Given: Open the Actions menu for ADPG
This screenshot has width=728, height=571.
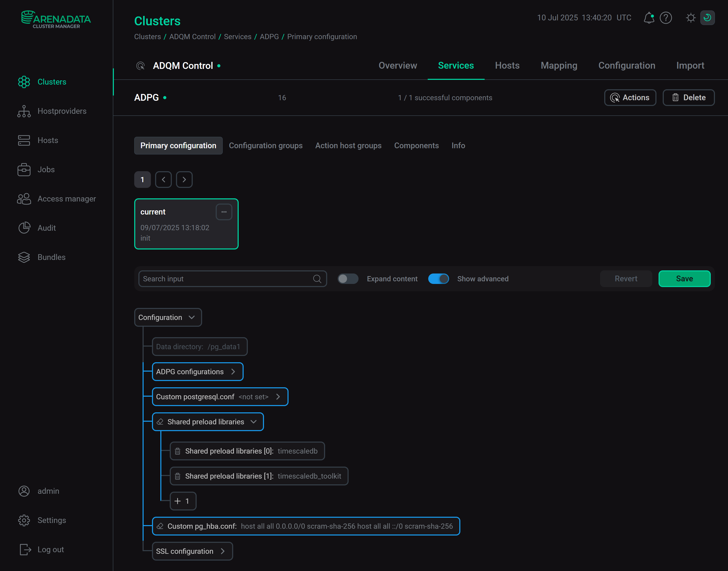Looking at the screenshot, I should click(630, 97).
